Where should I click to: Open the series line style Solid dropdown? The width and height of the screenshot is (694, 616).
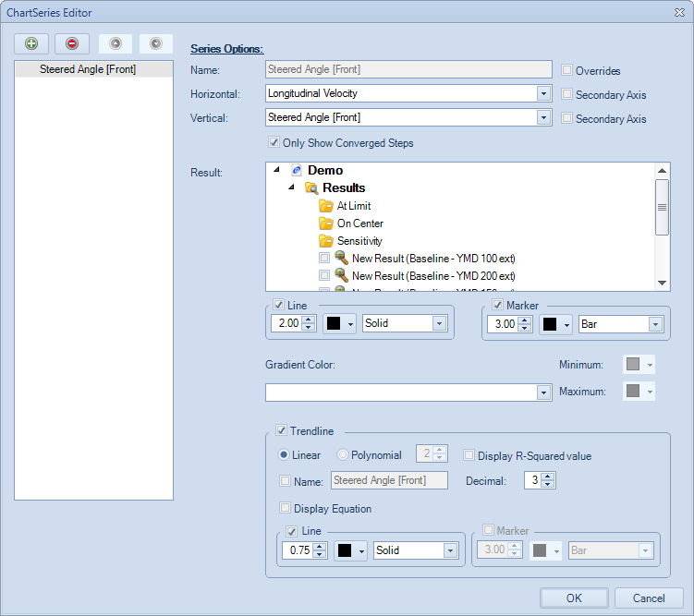coord(439,323)
